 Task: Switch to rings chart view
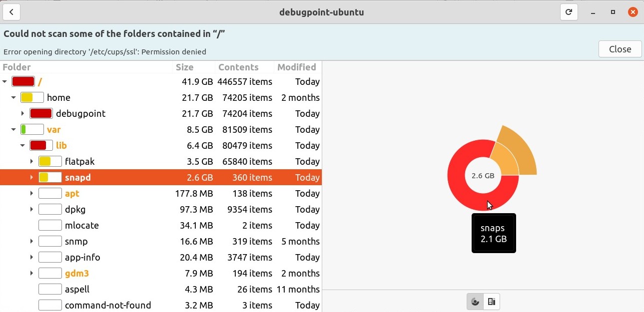[475, 302]
